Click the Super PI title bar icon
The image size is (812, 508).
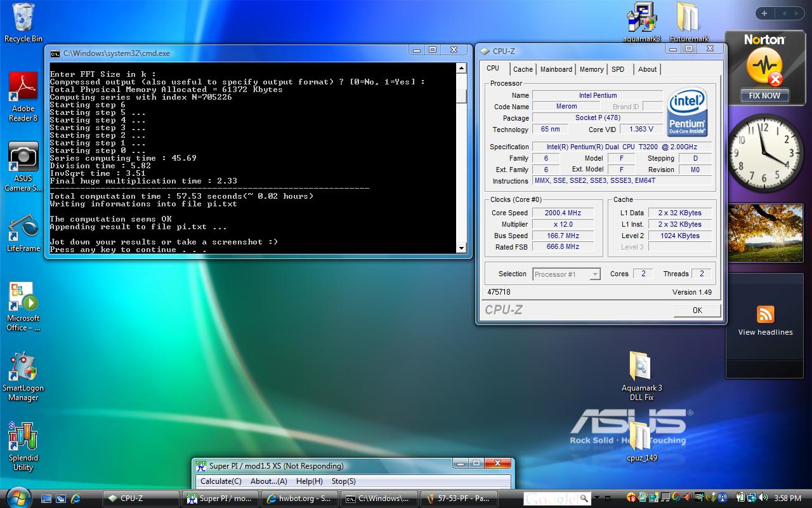[x=200, y=465]
